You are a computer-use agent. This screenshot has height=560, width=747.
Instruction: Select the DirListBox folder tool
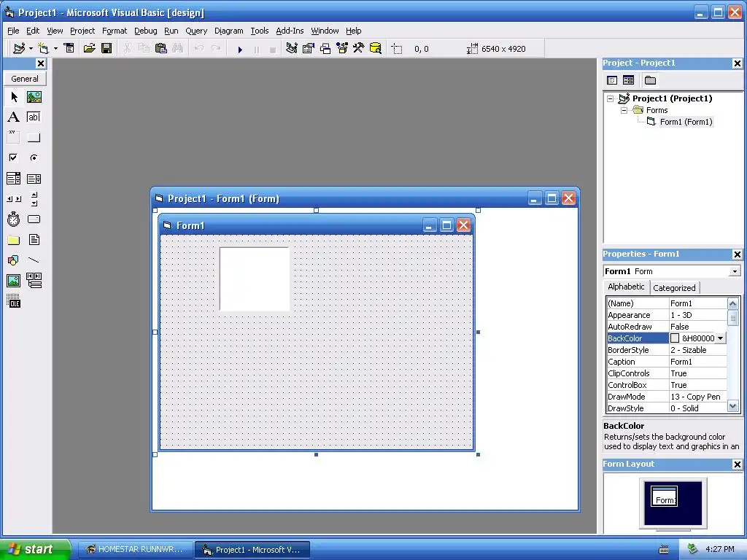[x=14, y=240]
